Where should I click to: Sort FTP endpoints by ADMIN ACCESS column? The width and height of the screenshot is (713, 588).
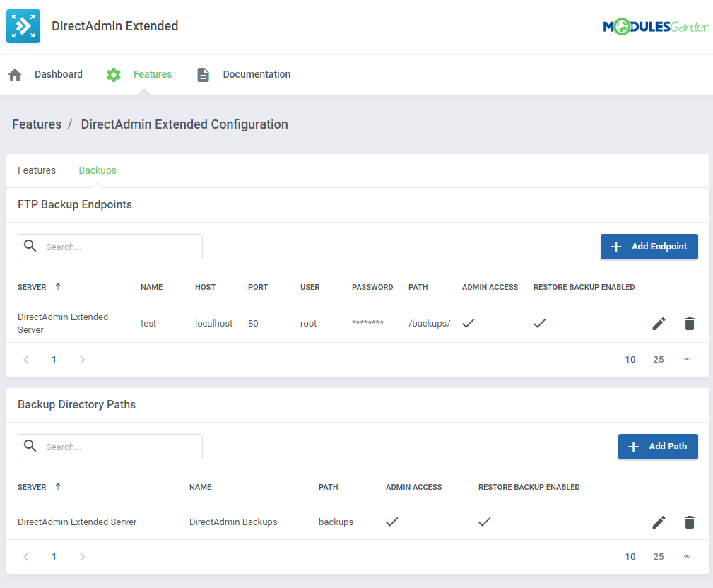pyautogui.click(x=490, y=287)
